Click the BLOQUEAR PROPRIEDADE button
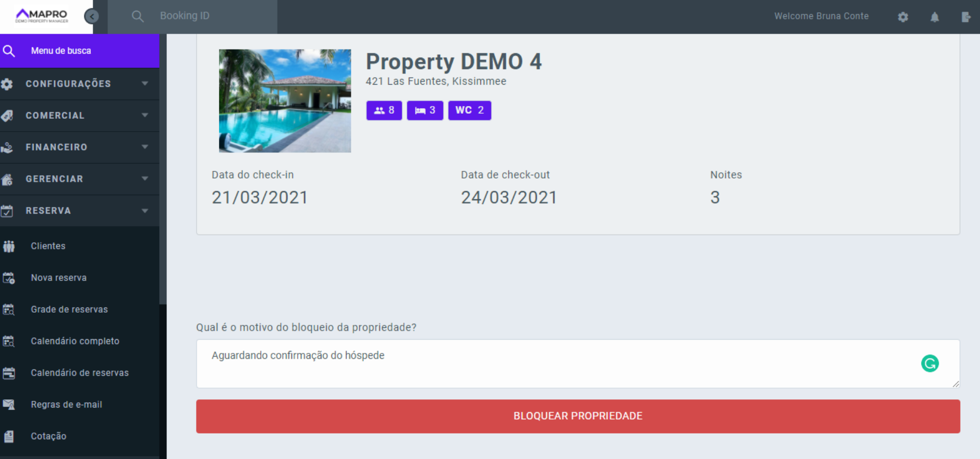Screen dimensions: 980x459 tap(577, 416)
